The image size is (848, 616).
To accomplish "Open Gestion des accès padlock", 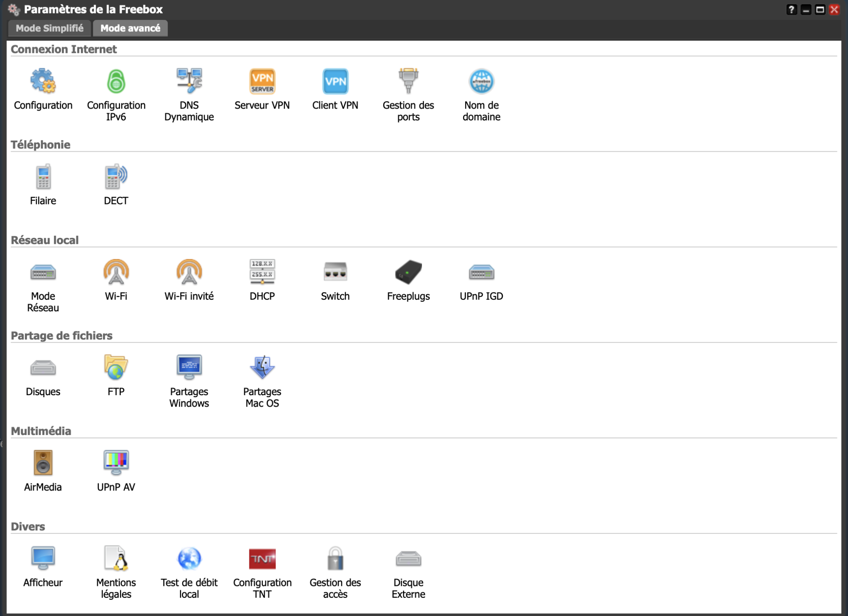I will (x=335, y=558).
